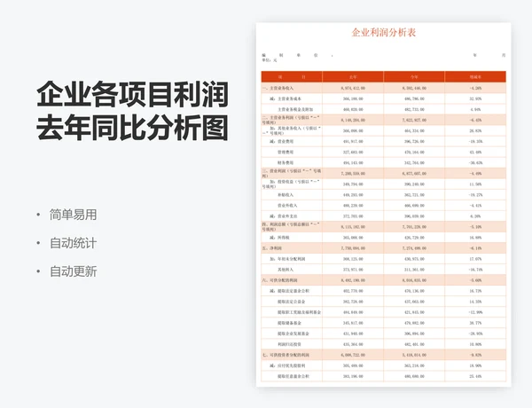Image resolution: width=532 pixels, height=408 pixels.
Task: Select the 五、净利润 row label
Action: pos(272,248)
